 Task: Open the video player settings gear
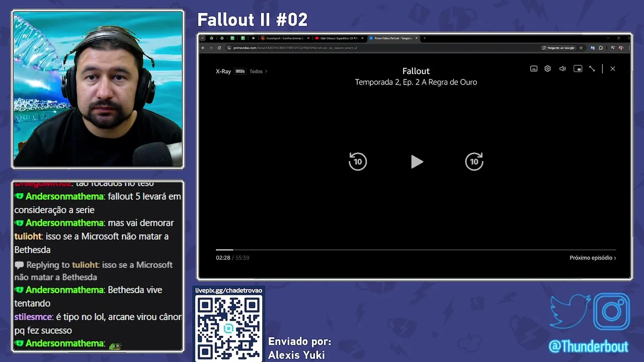click(x=547, y=69)
